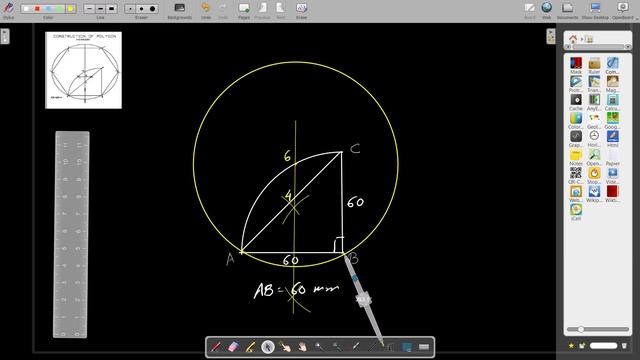640x360 pixels.
Task: Select the yellow pen color
Action: pos(70,9)
